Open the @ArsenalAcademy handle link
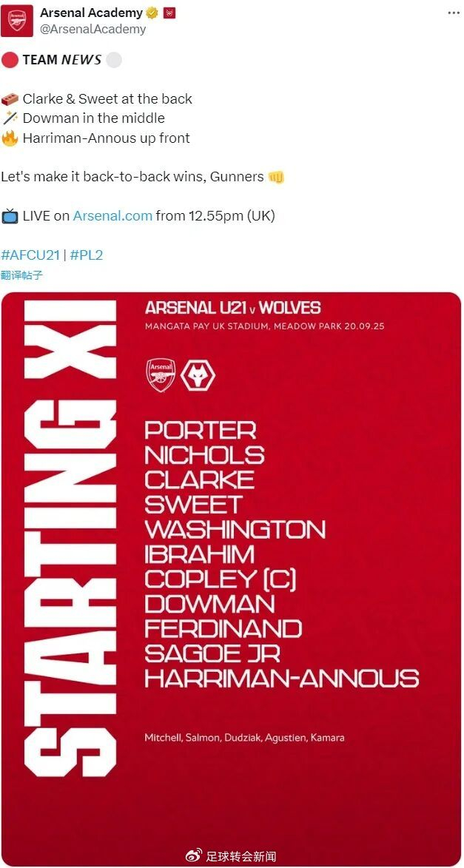The width and height of the screenshot is (464, 868). (x=93, y=29)
